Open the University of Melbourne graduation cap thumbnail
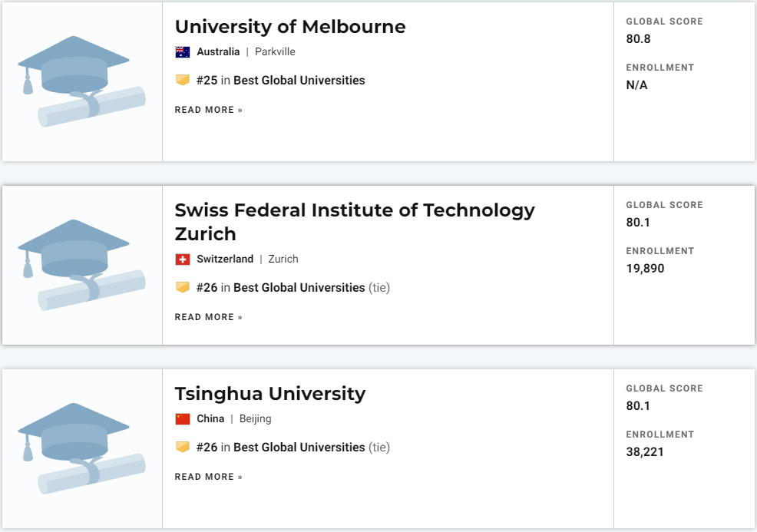The width and height of the screenshot is (757, 532). pyautogui.click(x=81, y=81)
